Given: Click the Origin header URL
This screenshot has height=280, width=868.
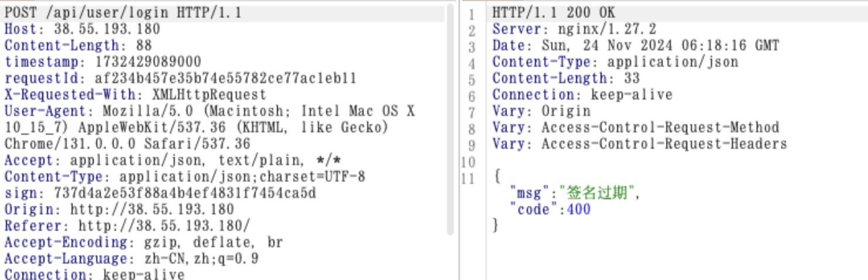Looking at the screenshot, I should (x=152, y=209).
